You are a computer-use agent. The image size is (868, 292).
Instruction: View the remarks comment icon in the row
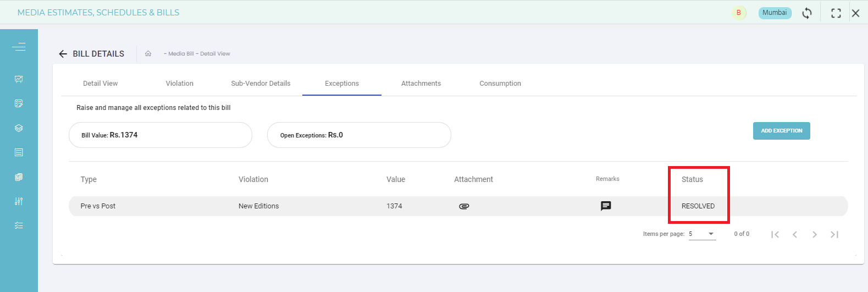tap(606, 206)
